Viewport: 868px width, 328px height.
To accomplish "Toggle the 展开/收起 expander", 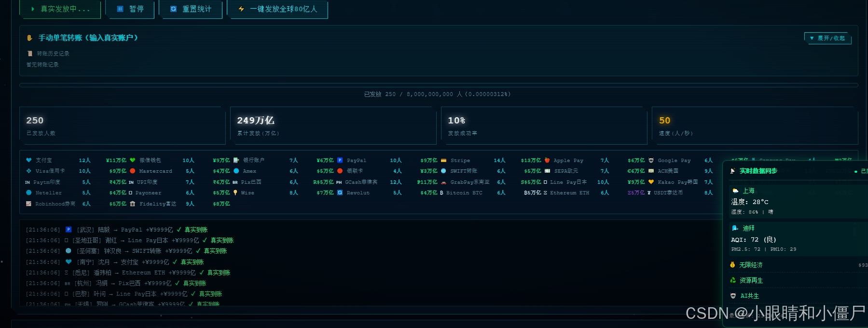I will [x=827, y=38].
